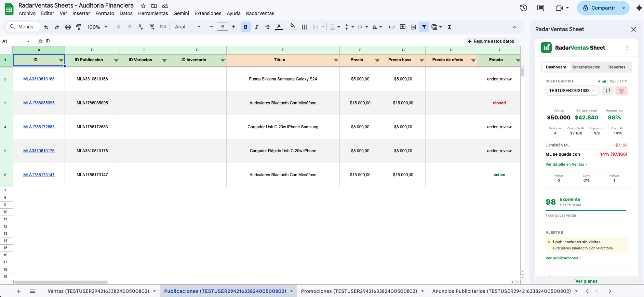This screenshot has width=644, height=297.
Task: Toggle the filter button in toolbar
Action: [x=424, y=27]
